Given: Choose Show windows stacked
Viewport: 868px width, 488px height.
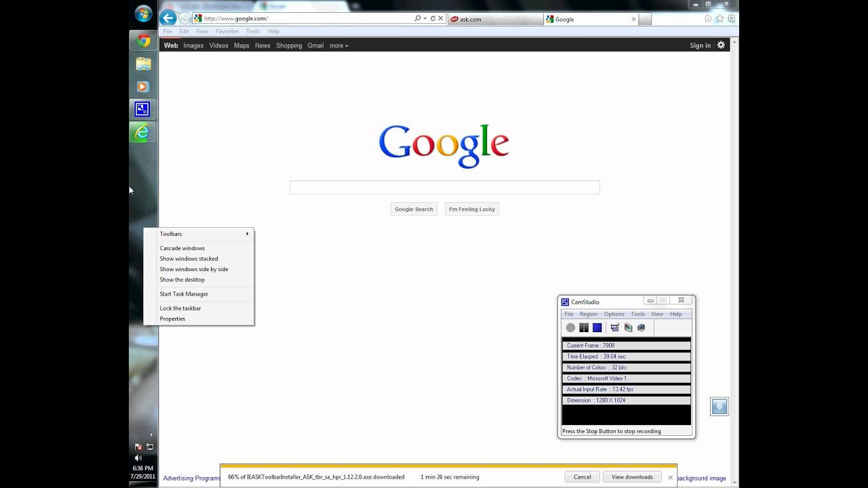Looking at the screenshot, I should pyautogui.click(x=199, y=258).
